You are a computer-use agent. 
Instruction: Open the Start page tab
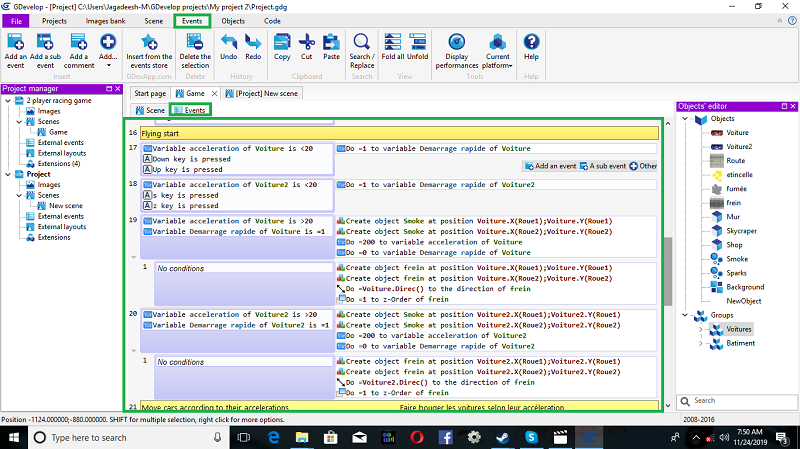[x=151, y=93]
